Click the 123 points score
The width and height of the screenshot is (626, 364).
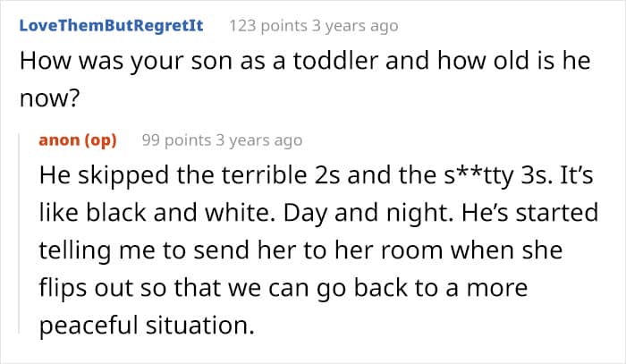pyautogui.click(x=268, y=26)
